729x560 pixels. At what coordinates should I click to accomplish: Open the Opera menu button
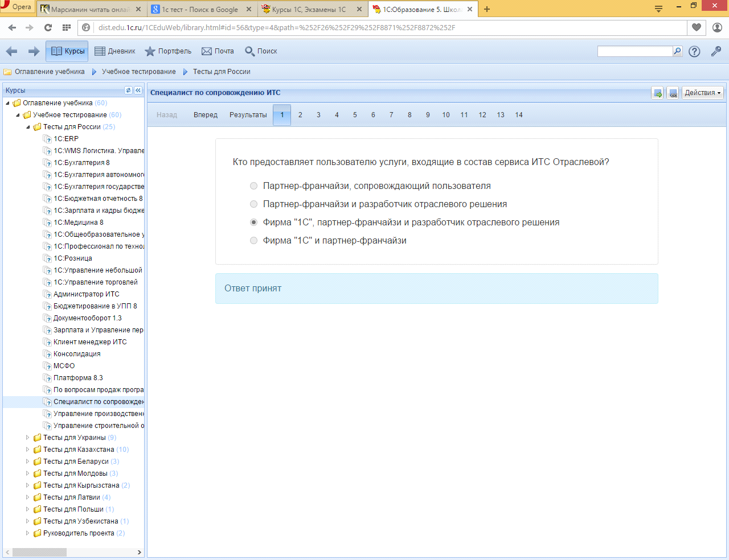17,7
